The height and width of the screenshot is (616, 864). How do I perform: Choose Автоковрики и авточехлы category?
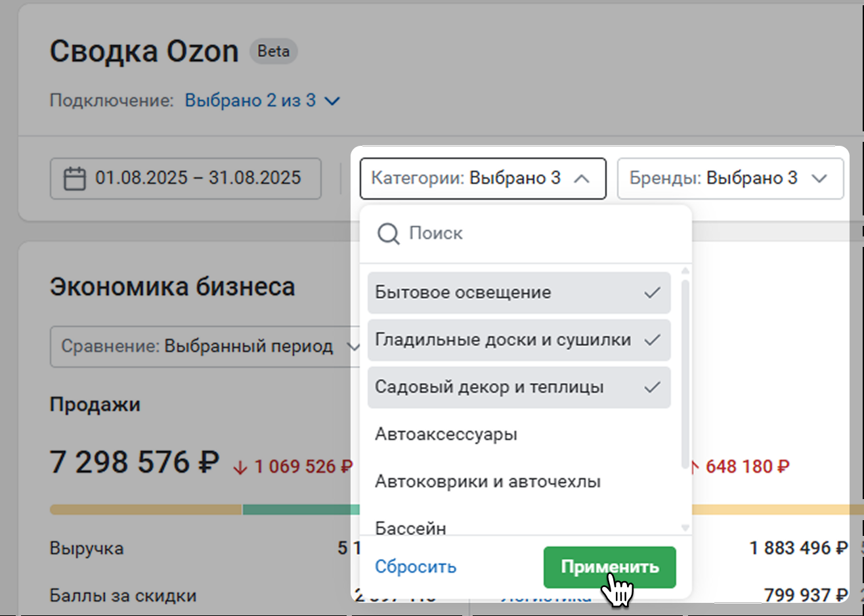(x=487, y=482)
